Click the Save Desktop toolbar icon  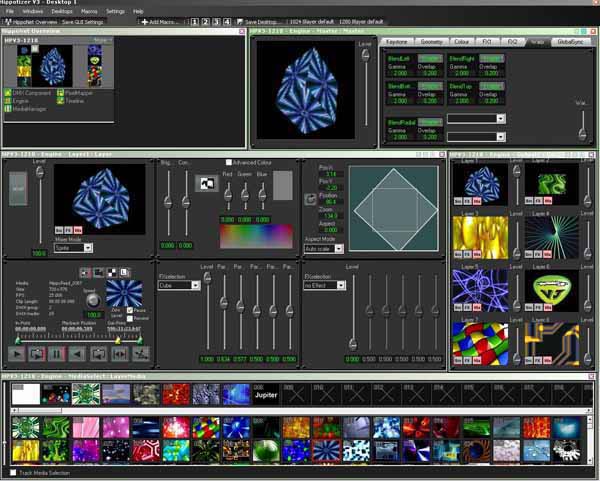(x=240, y=22)
